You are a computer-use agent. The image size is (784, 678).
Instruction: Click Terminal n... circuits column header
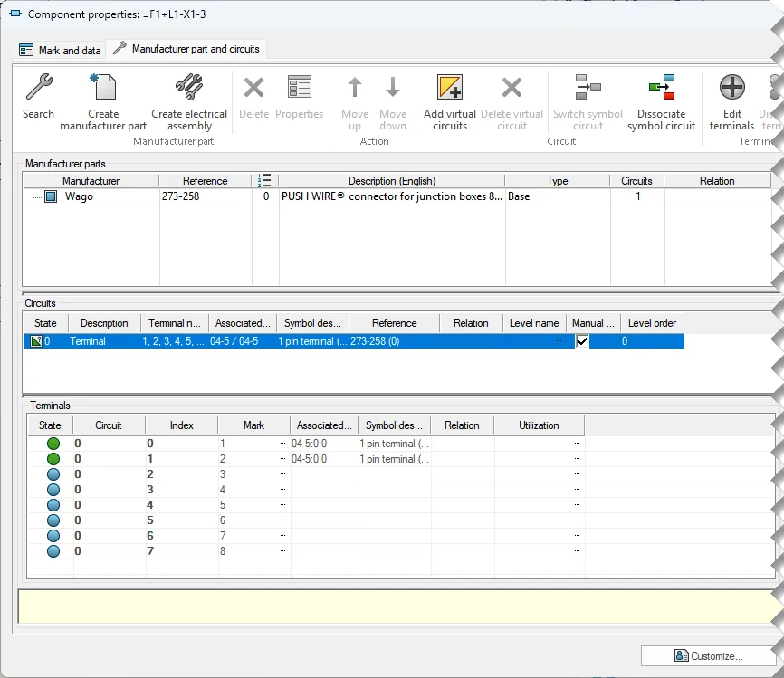point(175,323)
